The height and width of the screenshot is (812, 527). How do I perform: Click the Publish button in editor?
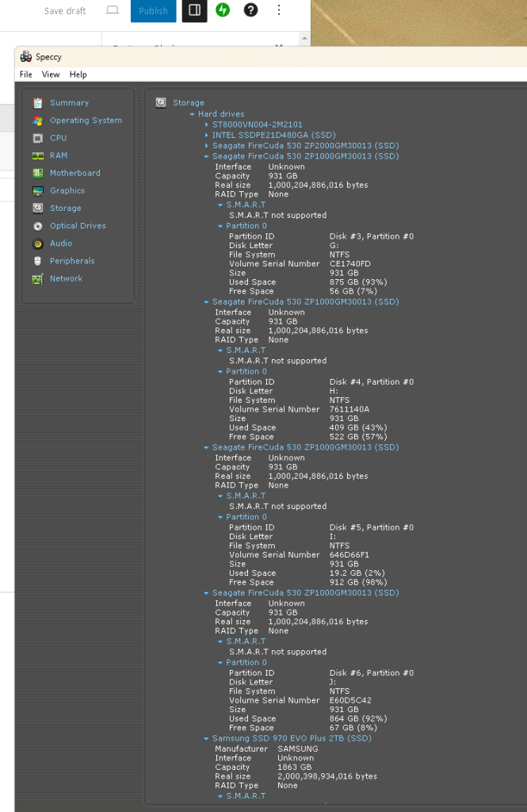coord(153,11)
